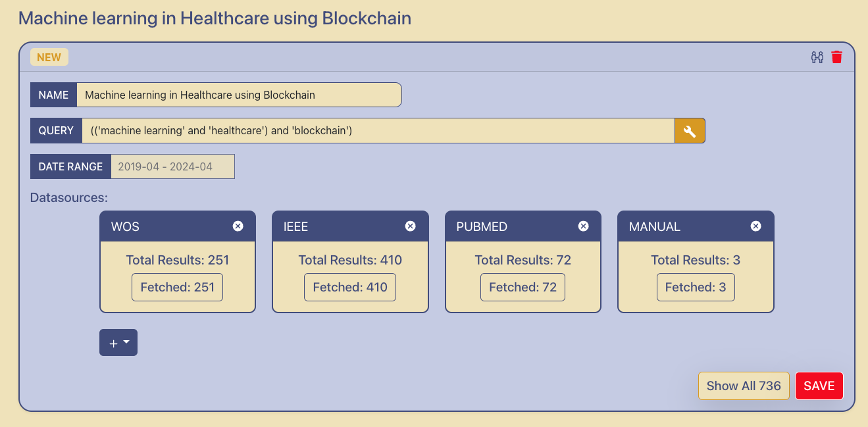This screenshot has height=427, width=868.
Task: Click the PUBMED card header label
Action: pos(482,226)
